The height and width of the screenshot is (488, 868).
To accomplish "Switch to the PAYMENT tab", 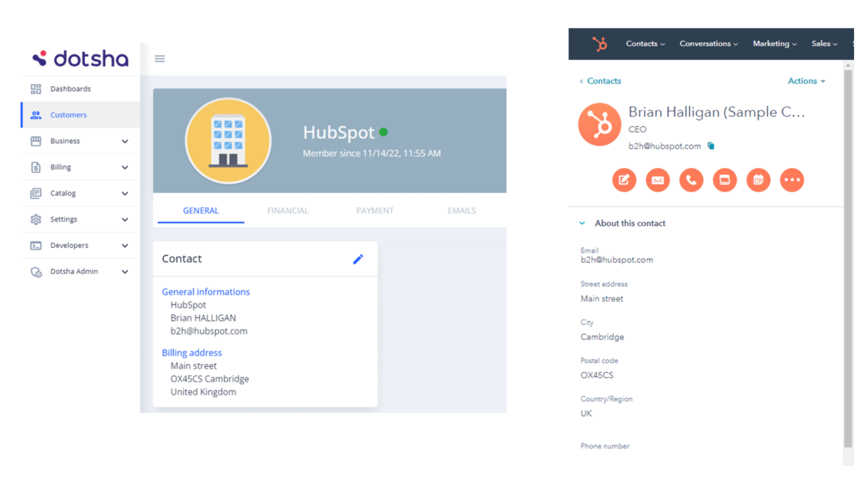I will click(374, 211).
